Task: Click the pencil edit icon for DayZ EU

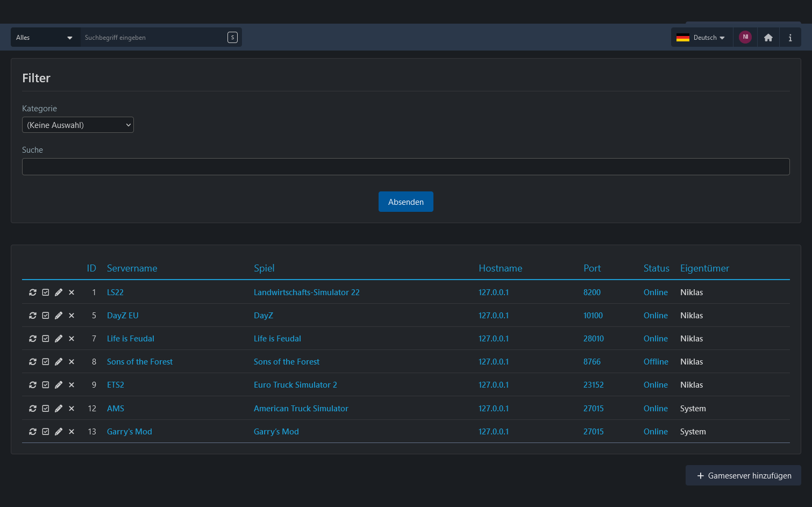Action: coord(59,316)
